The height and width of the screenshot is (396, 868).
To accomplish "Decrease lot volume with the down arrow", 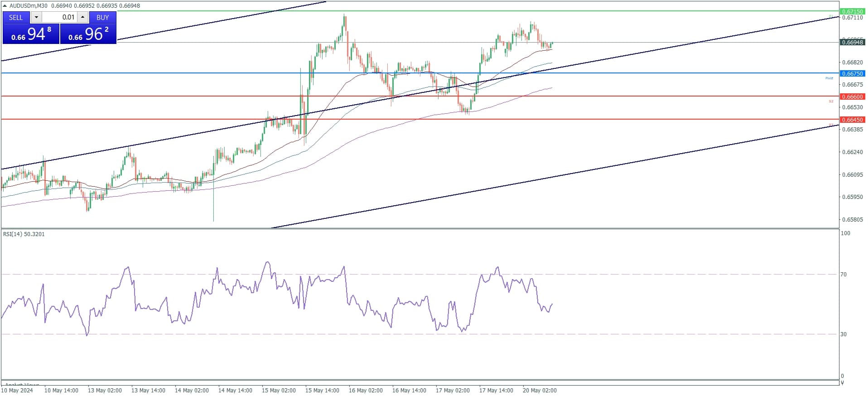I will (x=36, y=17).
